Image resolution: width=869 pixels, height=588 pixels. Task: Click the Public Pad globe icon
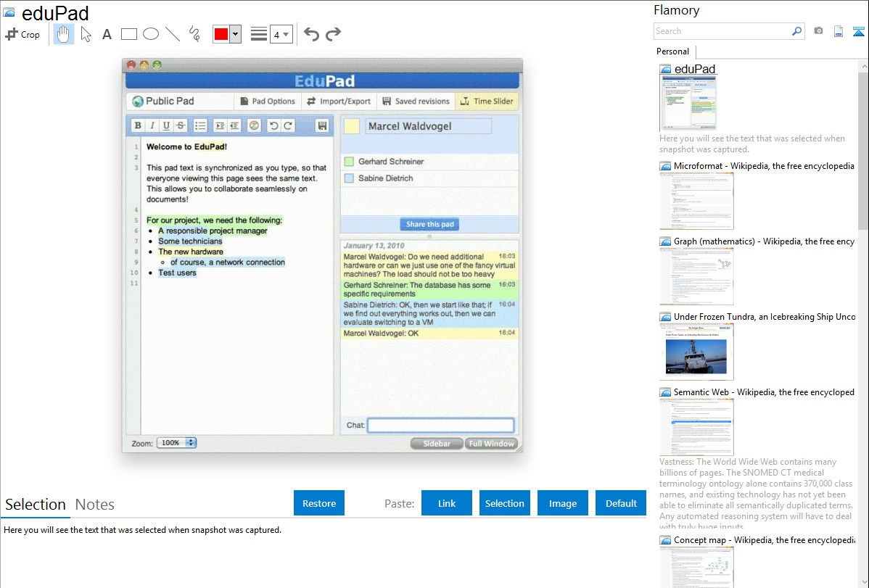point(138,102)
